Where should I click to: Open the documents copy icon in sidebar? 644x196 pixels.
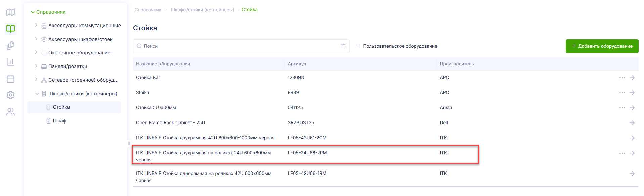pos(11,45)
